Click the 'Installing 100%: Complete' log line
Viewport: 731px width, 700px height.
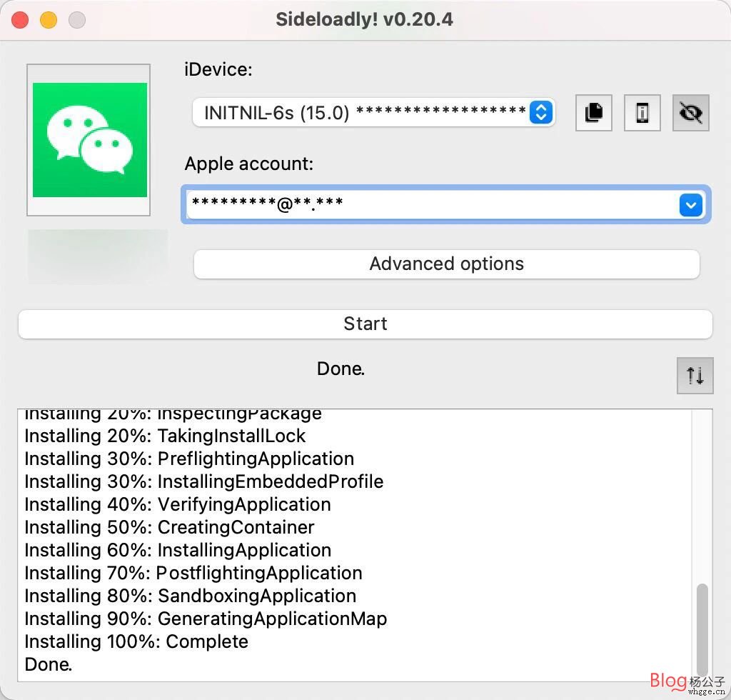click(136, 641)
